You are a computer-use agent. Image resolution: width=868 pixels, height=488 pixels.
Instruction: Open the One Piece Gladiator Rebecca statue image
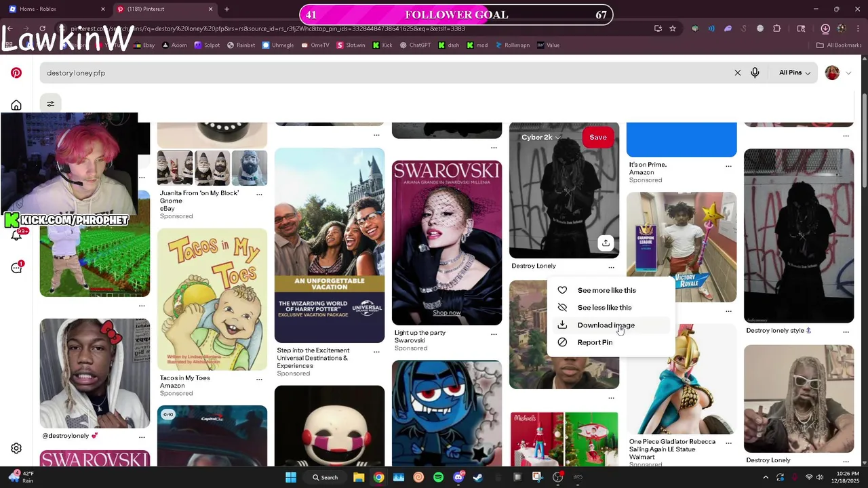pos(682,380)
